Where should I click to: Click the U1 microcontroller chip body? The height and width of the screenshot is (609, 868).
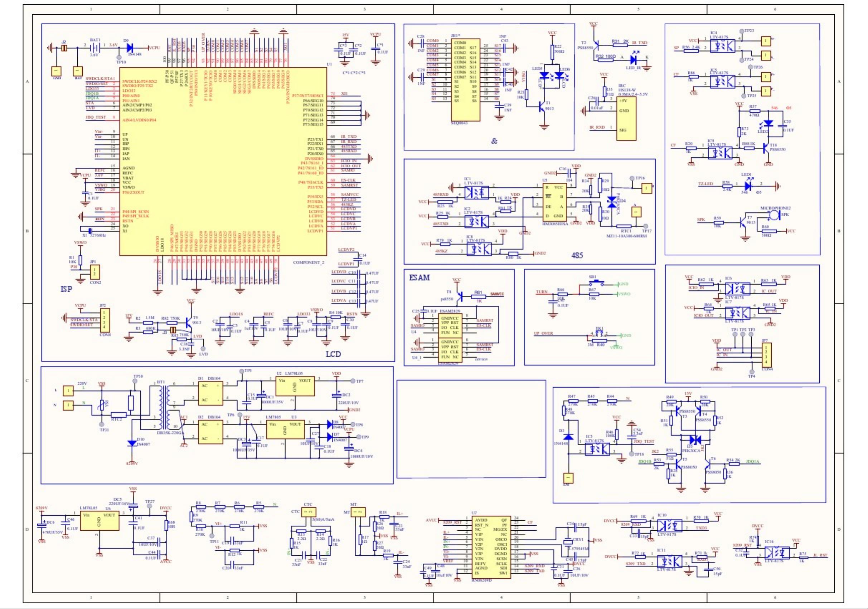click(x=223, y=162)
